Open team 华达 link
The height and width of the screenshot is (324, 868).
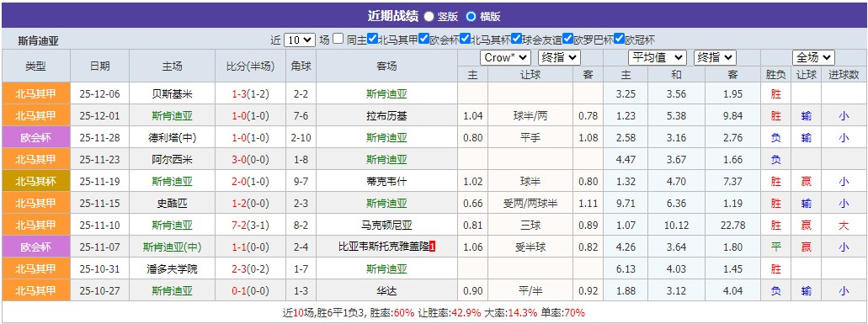(x=386, y=291)
